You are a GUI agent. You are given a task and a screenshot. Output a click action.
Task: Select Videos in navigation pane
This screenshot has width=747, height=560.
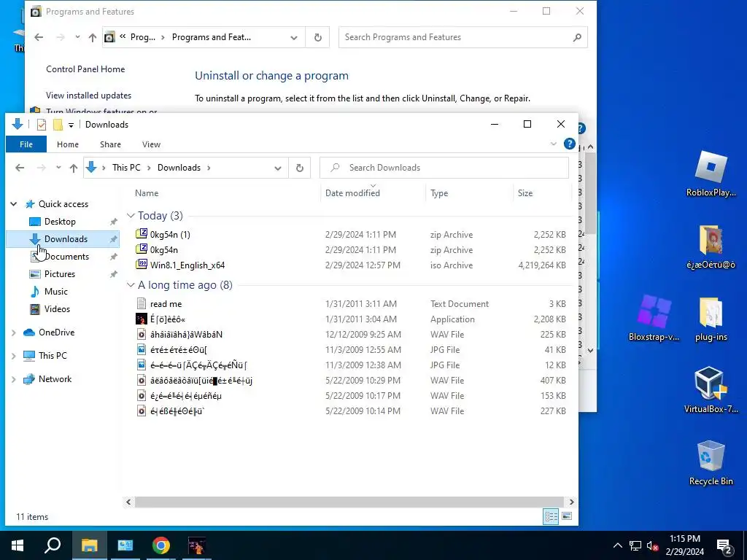57,309
